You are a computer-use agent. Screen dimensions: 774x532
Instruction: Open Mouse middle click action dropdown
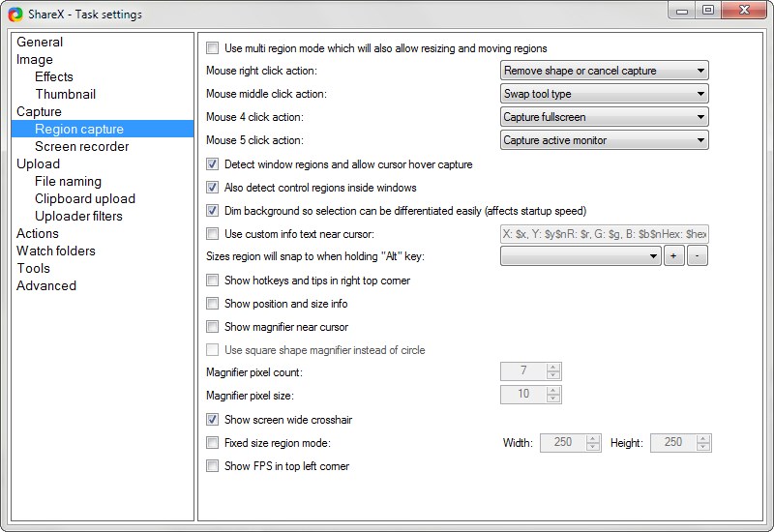coord(604,94)
